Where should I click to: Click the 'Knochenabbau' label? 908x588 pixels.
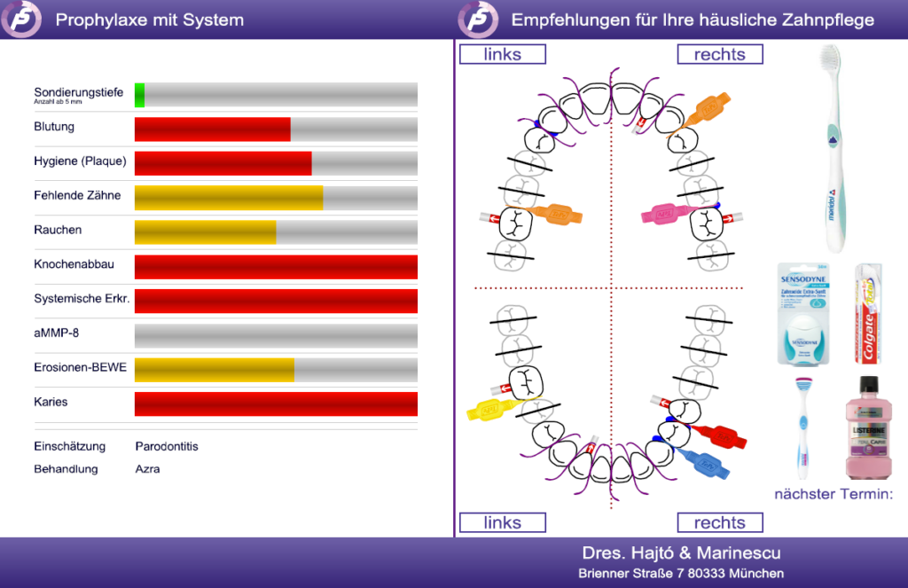click(x=74, y=264)
